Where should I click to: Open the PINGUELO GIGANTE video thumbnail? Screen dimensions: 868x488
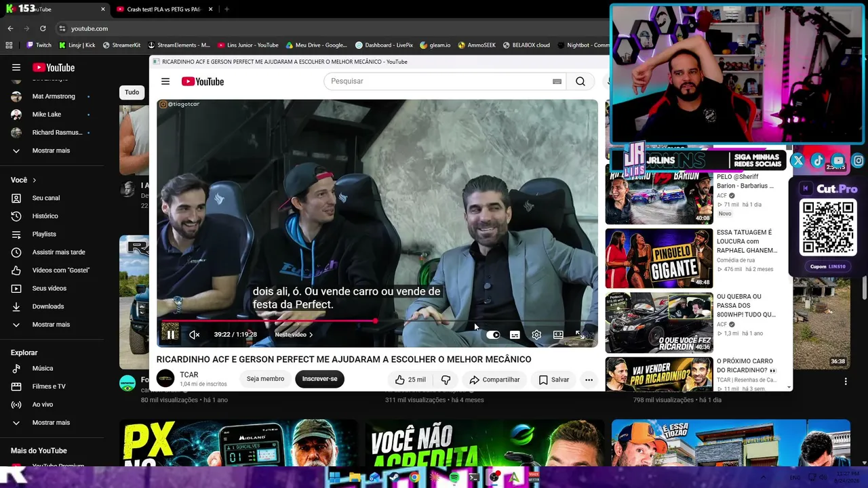point(658,258)
